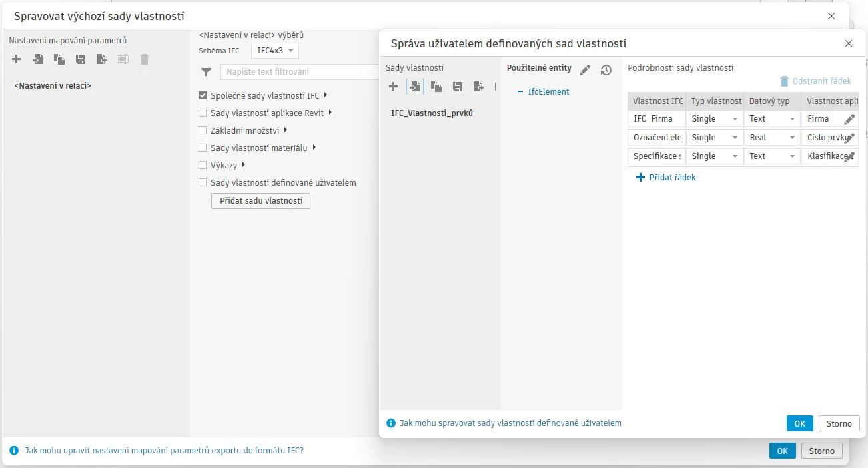Click in the Napište text filtrování field
This screenshot has width=868, height=468.
pos(300,72)
